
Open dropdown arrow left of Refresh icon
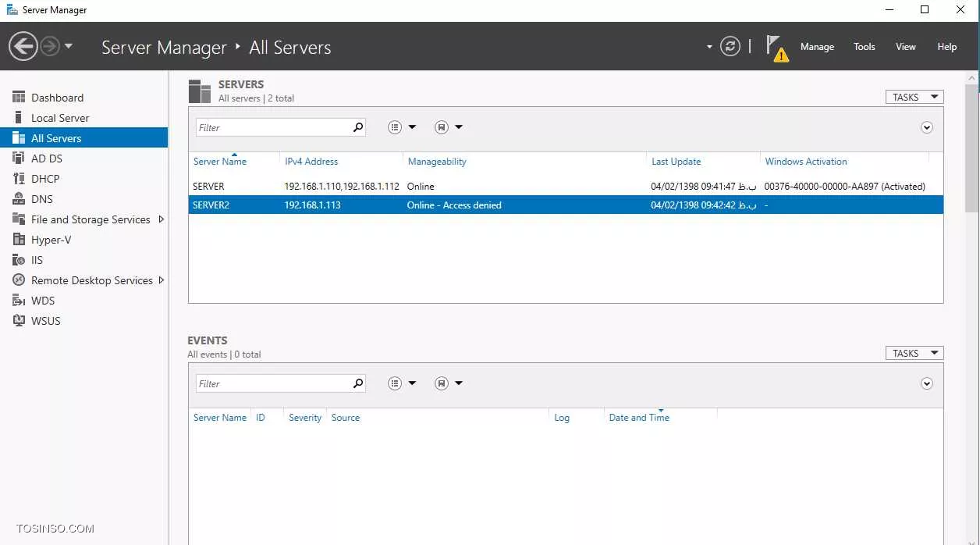click(x=709, y=47)
